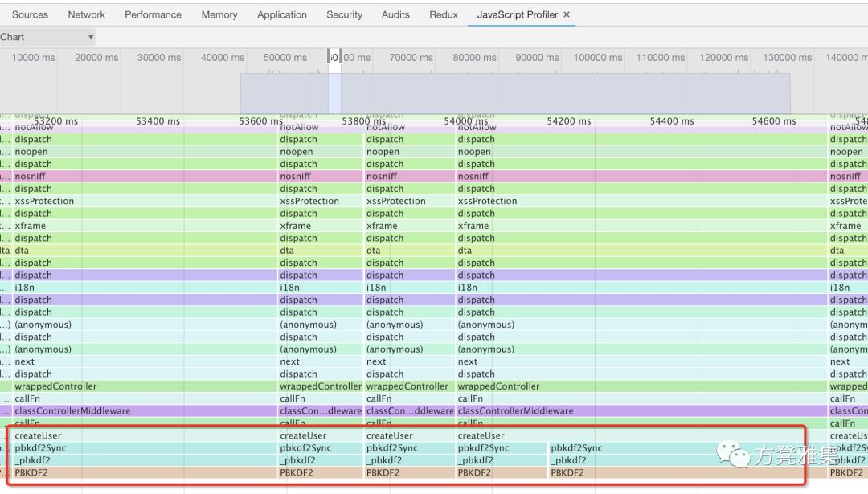Select the first xssProtection flame bar
868x494 pixels.
click(x=144, y=201)
